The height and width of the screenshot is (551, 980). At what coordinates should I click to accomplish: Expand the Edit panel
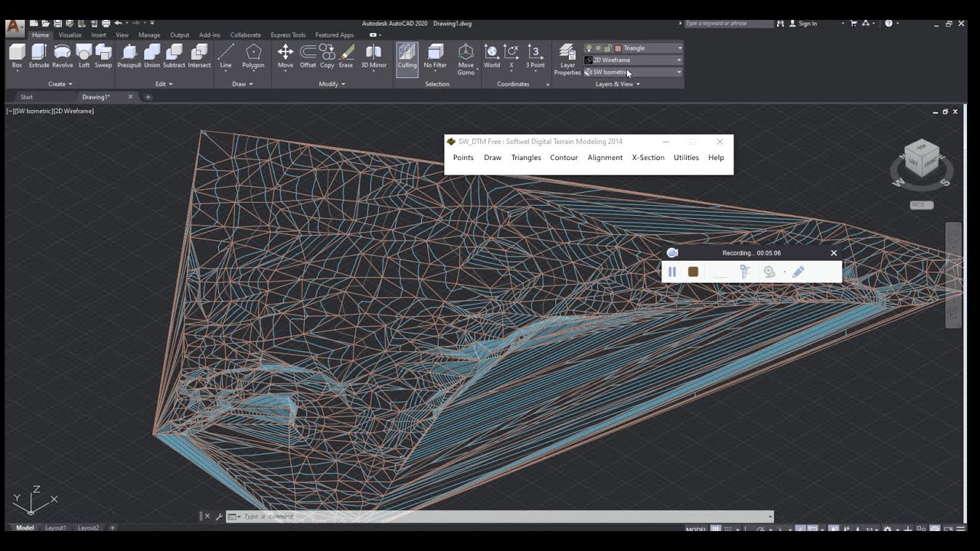tap(164, 84)
